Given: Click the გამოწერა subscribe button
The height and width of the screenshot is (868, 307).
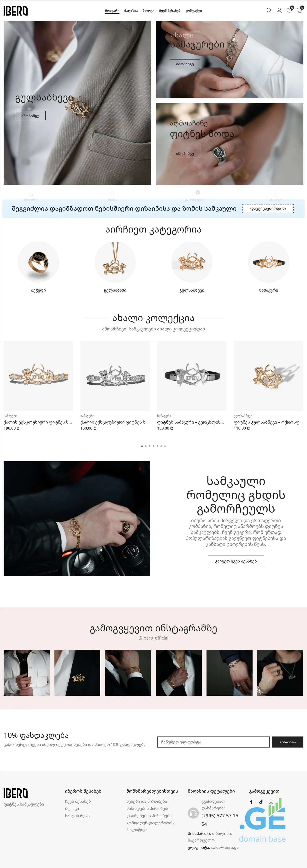Looking at the screenshot, I should (288, 742).
